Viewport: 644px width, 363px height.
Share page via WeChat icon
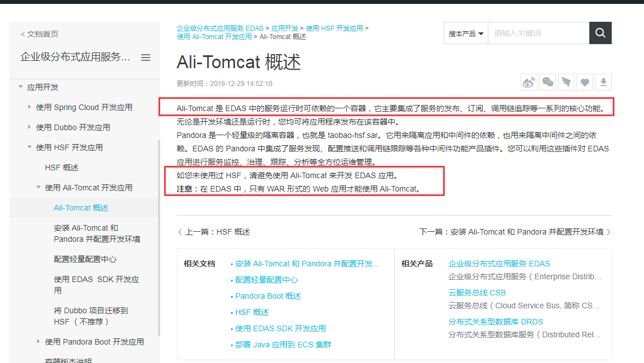[x=547, y=83]
